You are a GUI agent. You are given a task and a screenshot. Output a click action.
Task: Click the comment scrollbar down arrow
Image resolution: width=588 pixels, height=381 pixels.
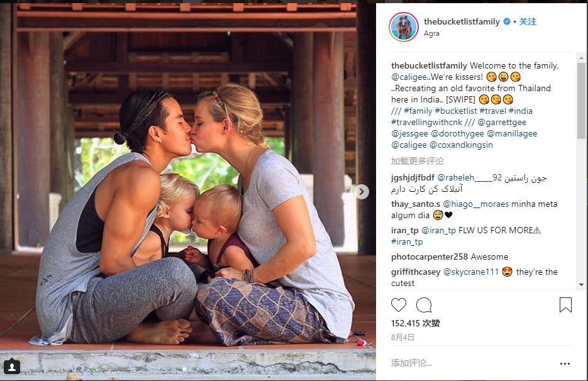(x=581, y=285)
